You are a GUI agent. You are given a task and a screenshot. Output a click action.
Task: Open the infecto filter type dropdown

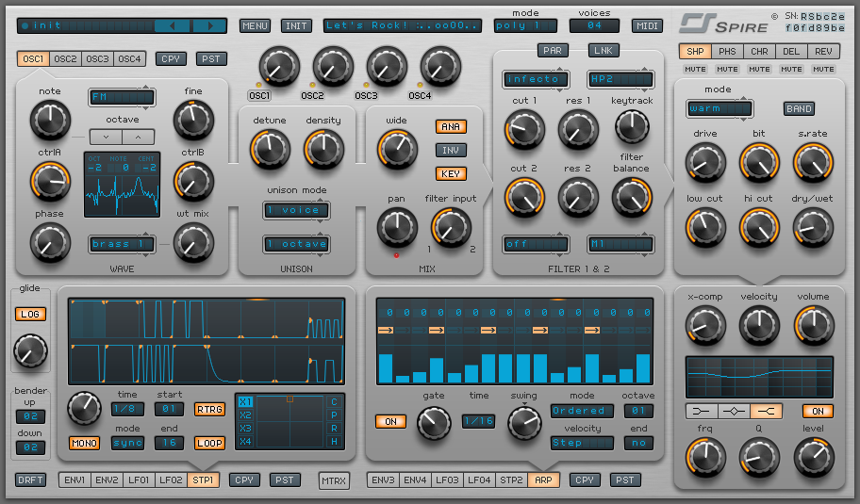point(536,79)
